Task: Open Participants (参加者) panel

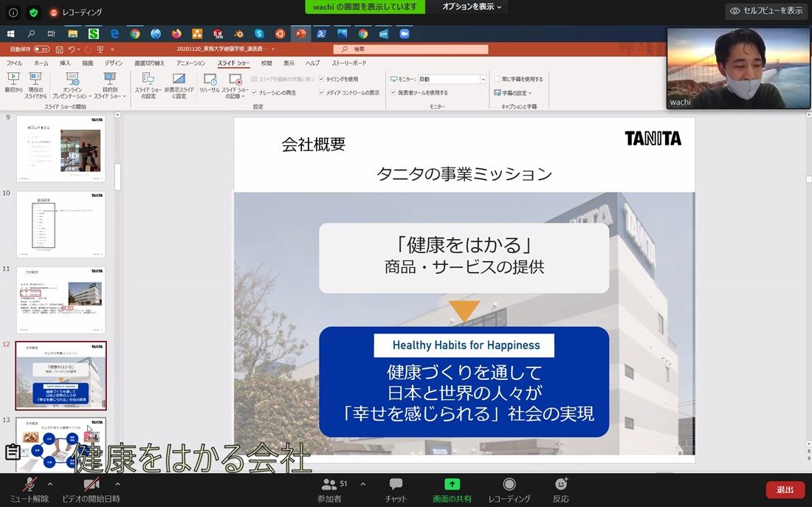Action: click(330, 490)
